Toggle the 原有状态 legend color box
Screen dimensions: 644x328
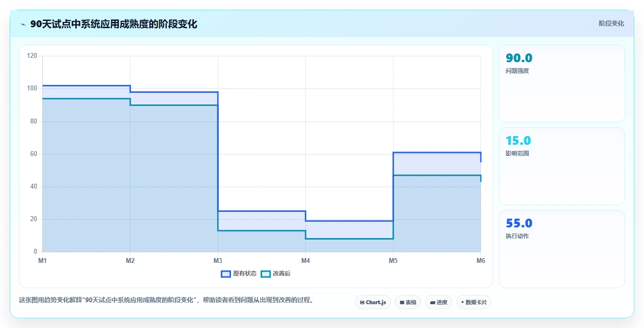226,274
